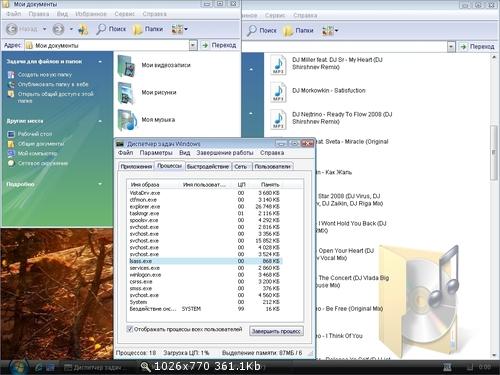Click Переход button in Мои документы window
This screenshot has width=500, height=375.
click(x=219, y=45)
